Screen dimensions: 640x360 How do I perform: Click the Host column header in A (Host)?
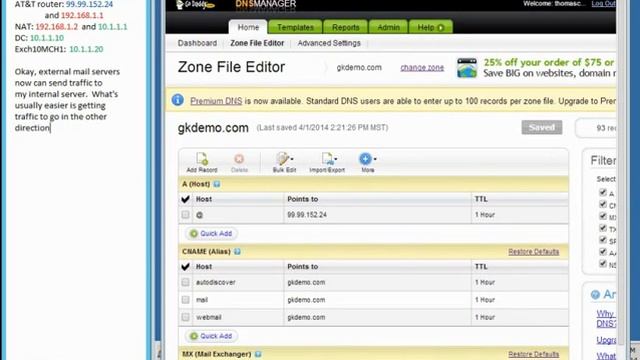[x=204, y=199]
